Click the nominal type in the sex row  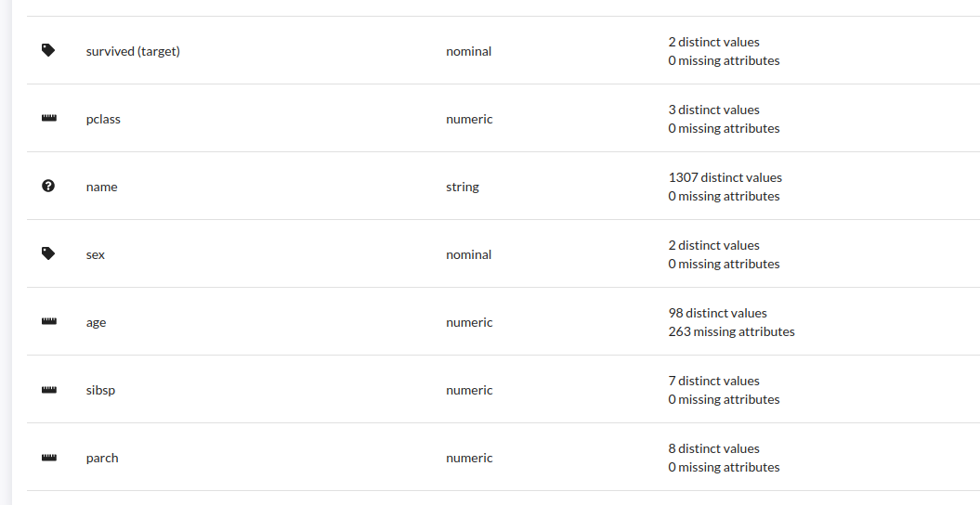point(468,254)
